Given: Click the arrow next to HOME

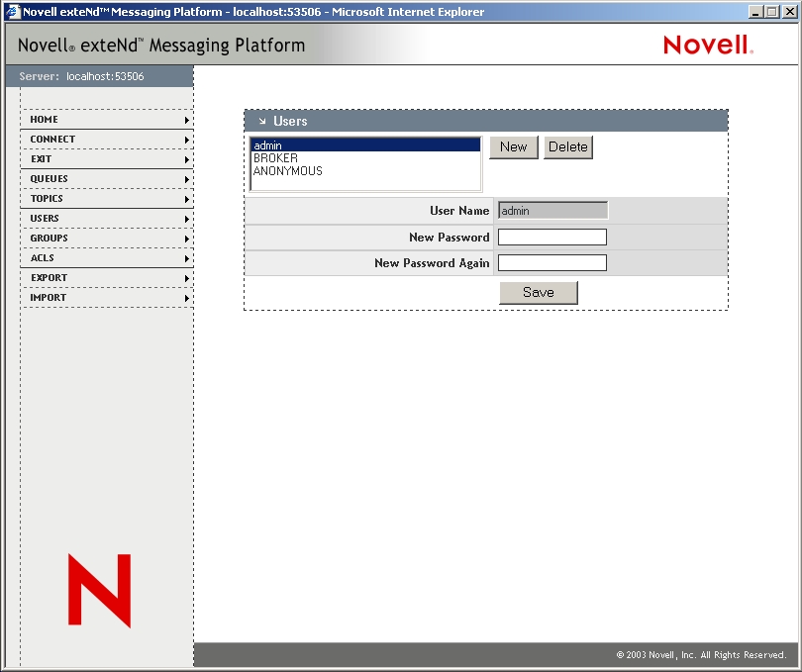Looking at the screenshot, I should tap(187, 120).
